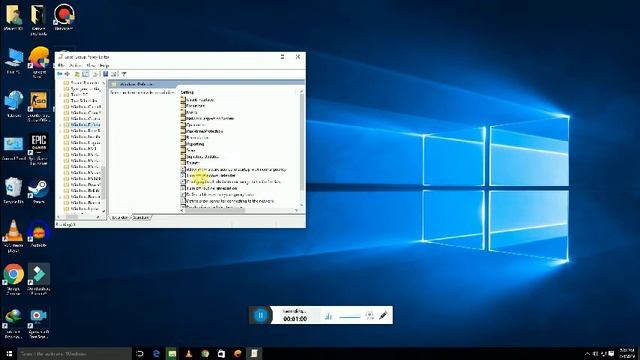Open the Network Inspection System folder
This screenshot has width=640, height=360.
coord(208,118)
